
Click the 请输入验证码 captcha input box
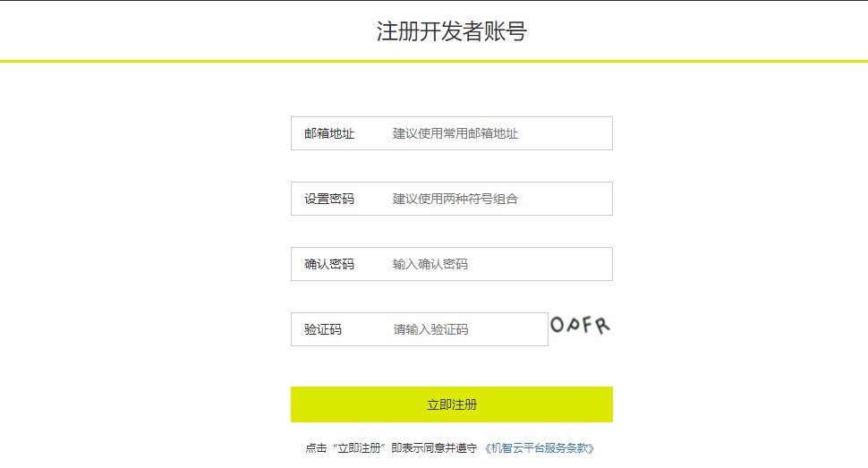466,329
